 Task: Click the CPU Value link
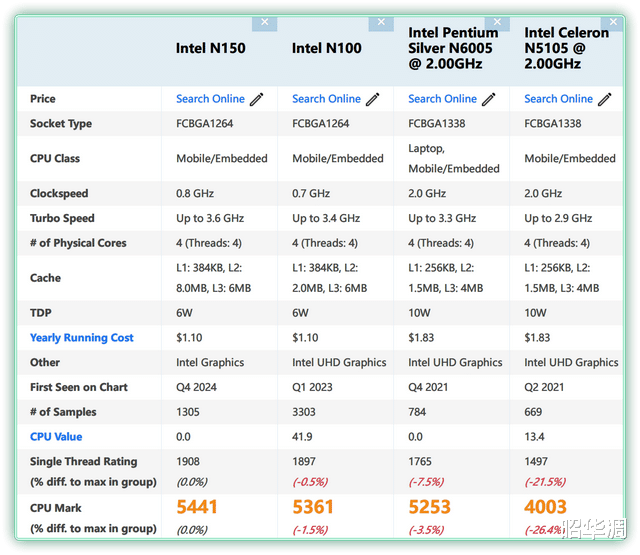(x=56, y=437)
